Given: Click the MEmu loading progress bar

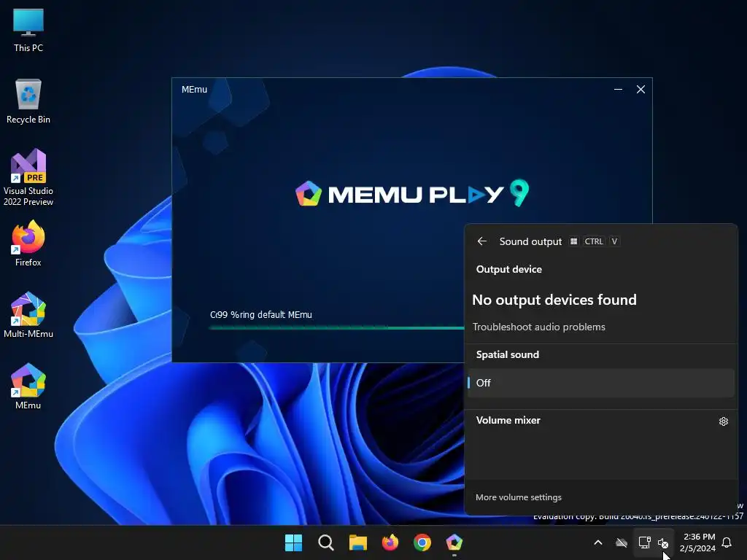Looking at the screenshot, I should tap(336, 327).
